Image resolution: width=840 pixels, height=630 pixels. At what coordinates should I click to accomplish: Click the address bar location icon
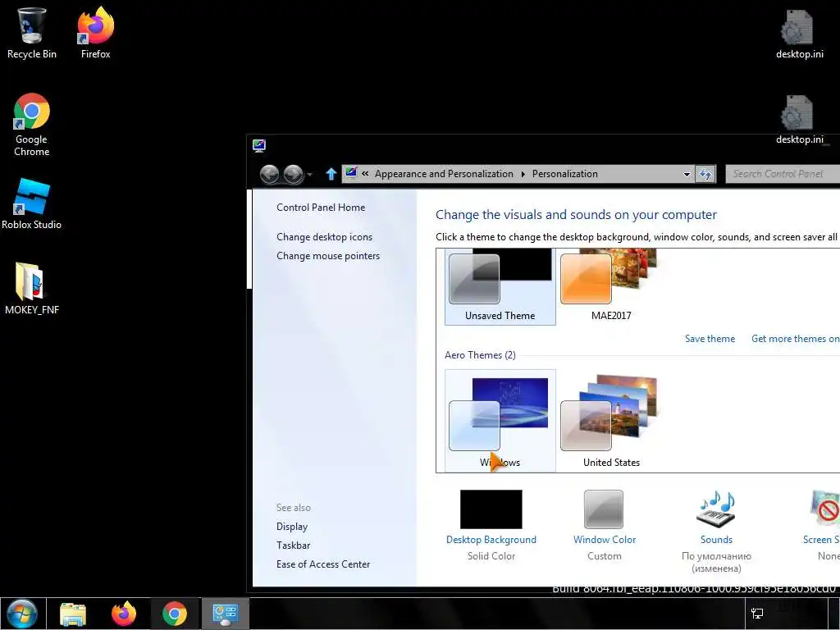tap(351, 172)
